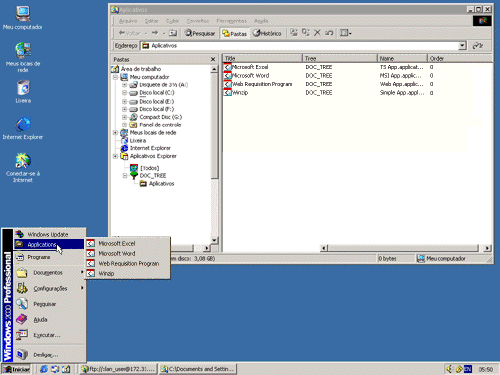Sort by the Order column header

(x=460, y=58)
